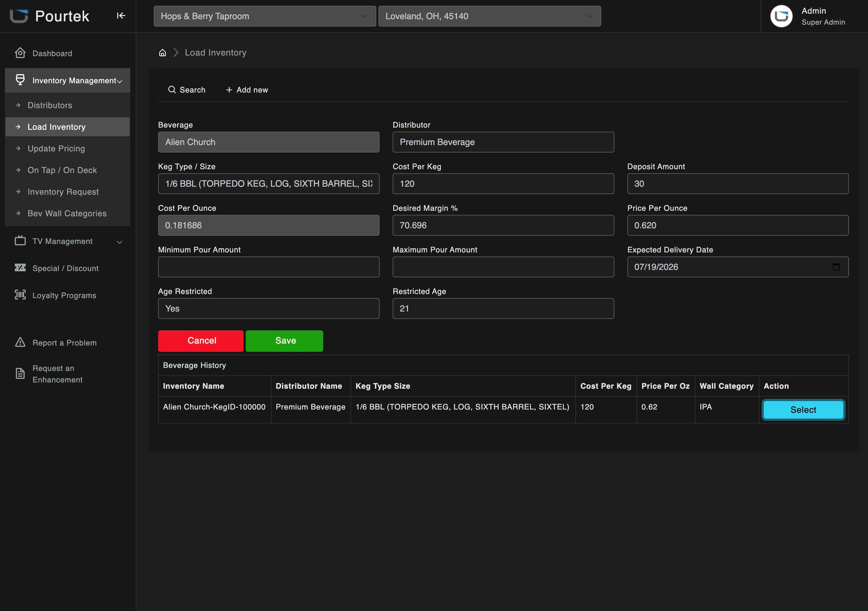Collapse the sidebar with the arrow icon
The image size is (868, 611).
tap(121, 16)
